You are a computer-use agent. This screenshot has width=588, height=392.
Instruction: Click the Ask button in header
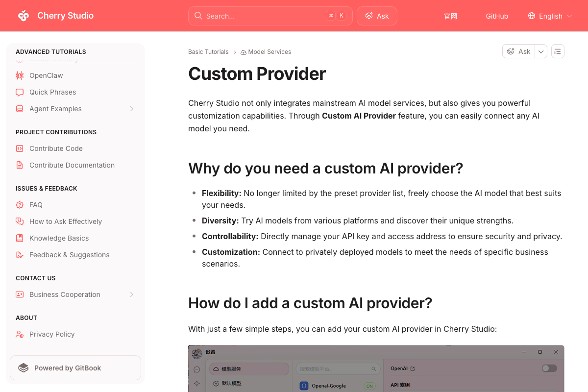point(377,16)
